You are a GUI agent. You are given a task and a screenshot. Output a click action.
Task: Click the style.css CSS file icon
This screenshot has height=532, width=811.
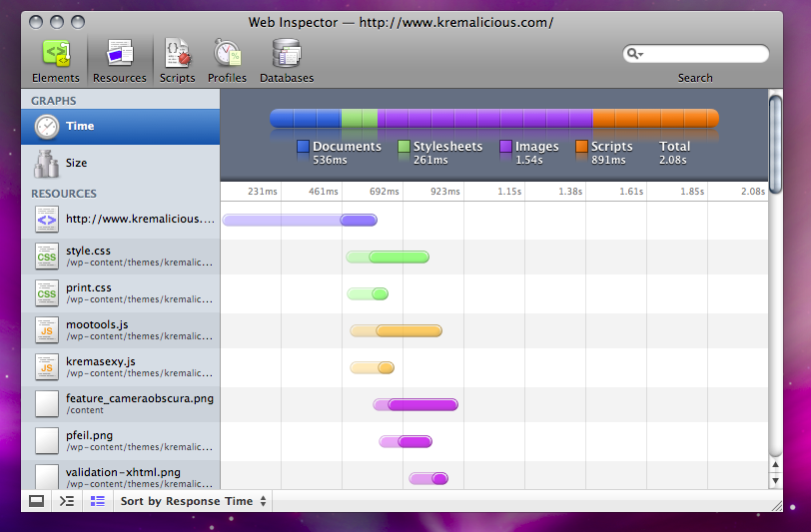click(47, 257)
